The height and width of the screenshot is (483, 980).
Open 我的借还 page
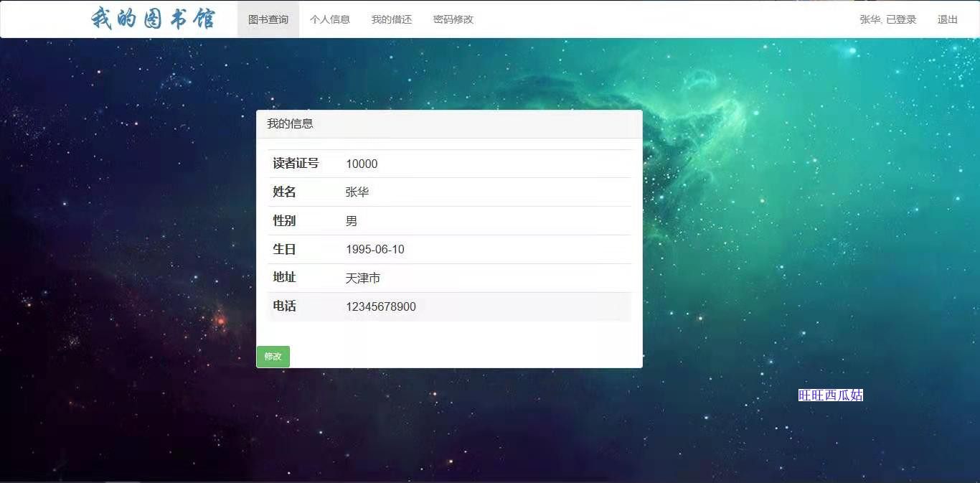pyautogui.click(x=392, y=19)
